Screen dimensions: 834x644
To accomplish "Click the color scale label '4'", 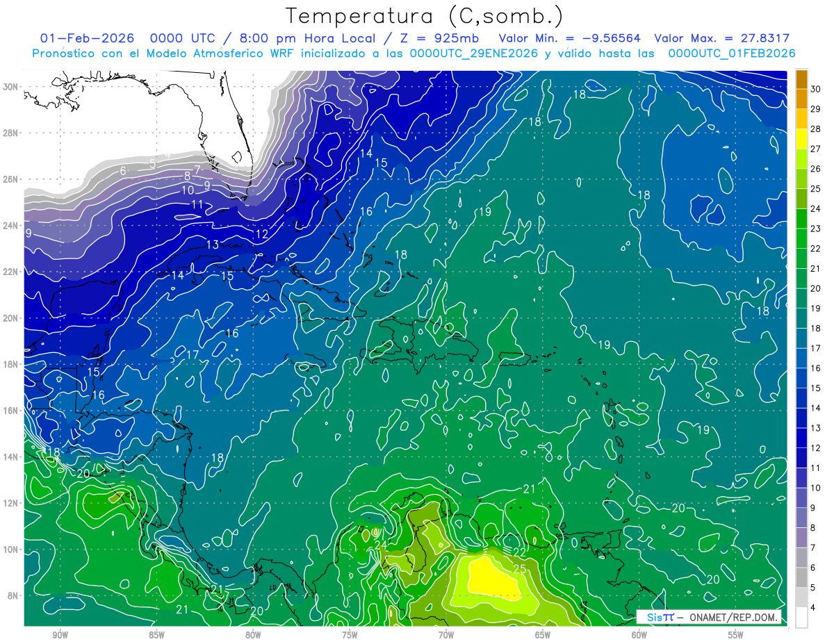I will click(813, 608).
